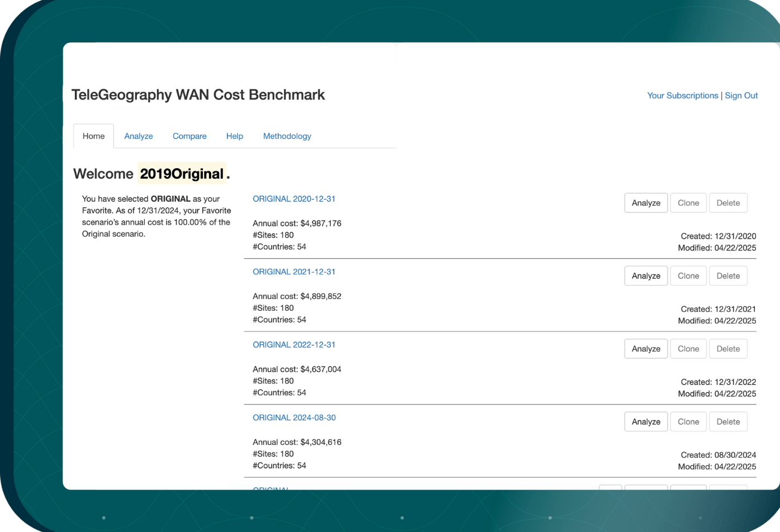Delete the ORIGINAL 2022-12-31 scenario

pyautogui.click(x=728, y=349)
